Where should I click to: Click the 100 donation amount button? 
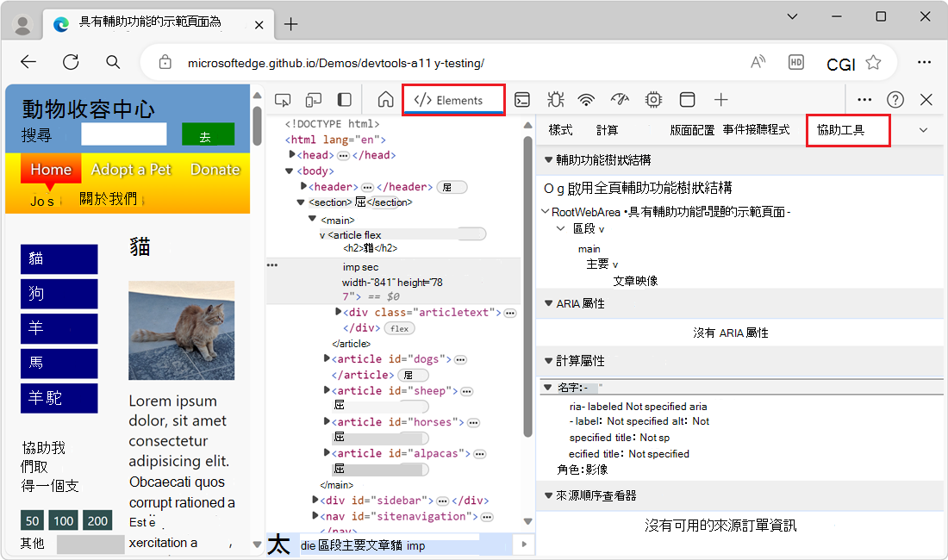coord(64,520)
